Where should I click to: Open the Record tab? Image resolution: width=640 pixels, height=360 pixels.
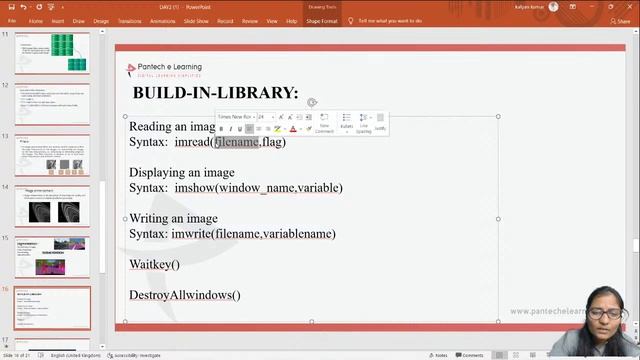225,21
